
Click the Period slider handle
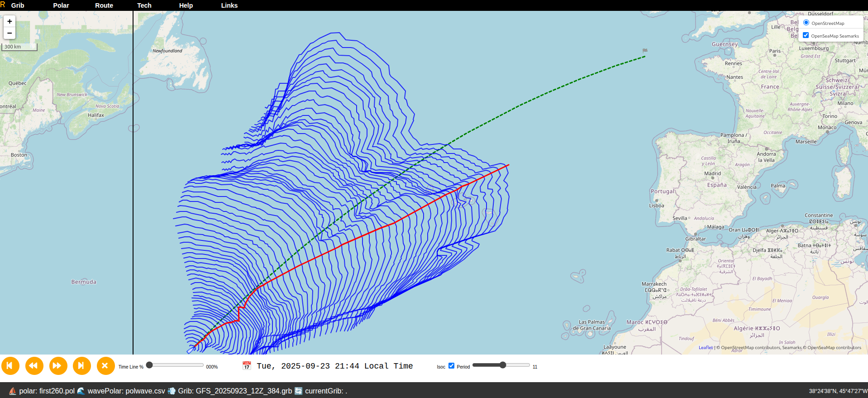click(503, 365)
